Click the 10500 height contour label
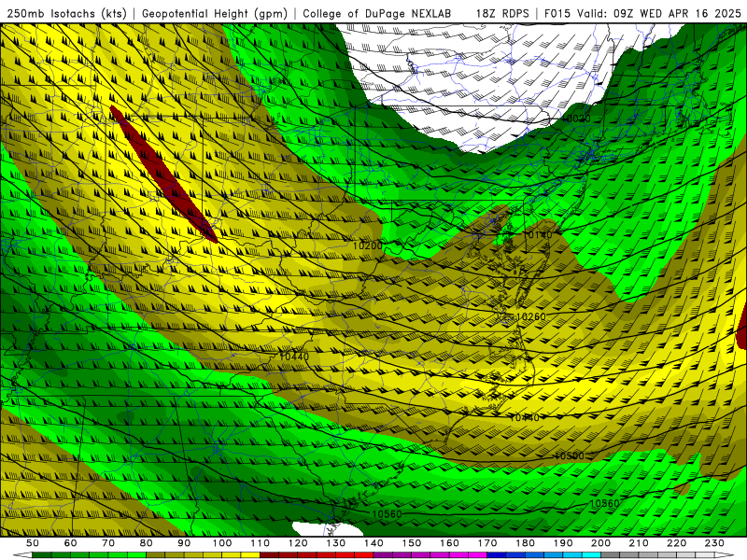This screenshot has width=747, height=560. (569, 455)
